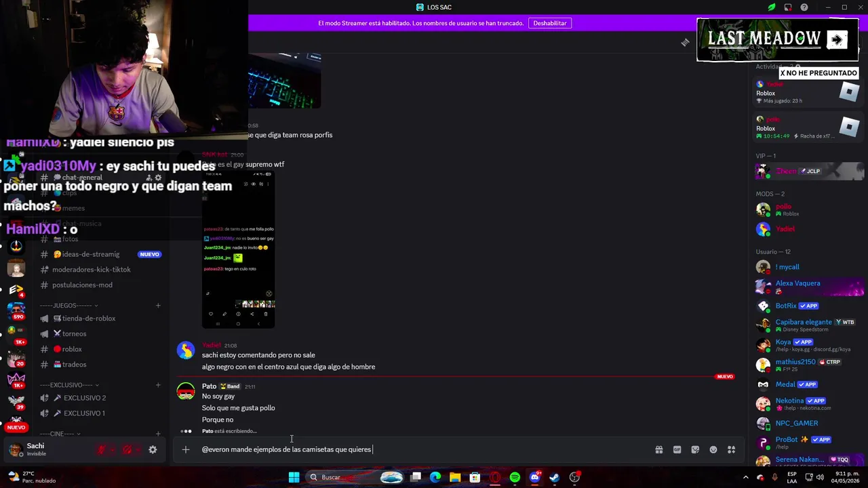Click Pato's avatar in the chat
This screenshot has height=488, width=868.
click(x=186, y=392)
